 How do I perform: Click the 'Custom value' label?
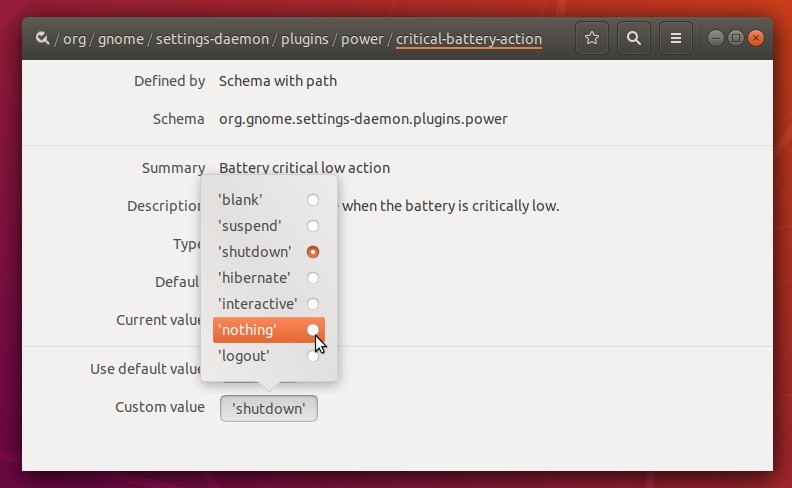click(160, 407)
